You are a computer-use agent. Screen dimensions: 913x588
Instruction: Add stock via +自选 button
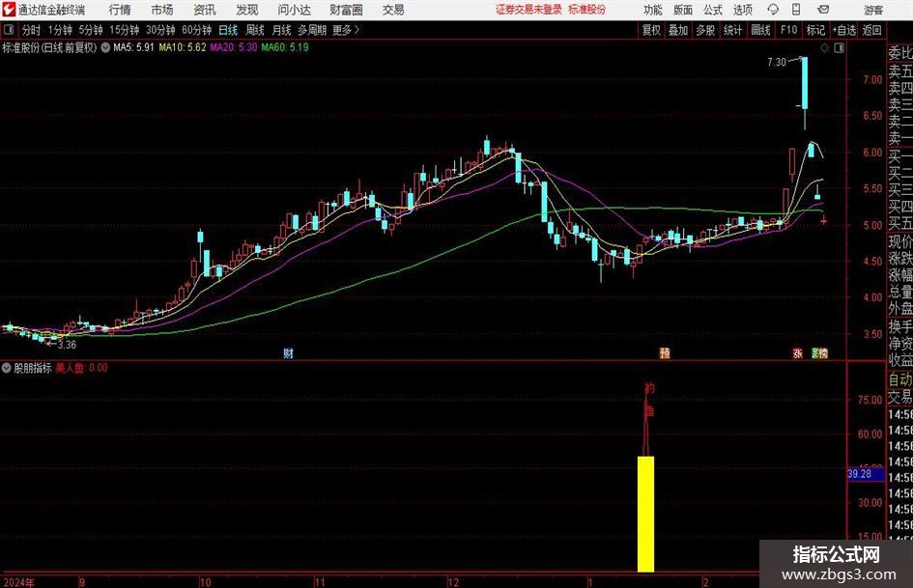[843, 30]
